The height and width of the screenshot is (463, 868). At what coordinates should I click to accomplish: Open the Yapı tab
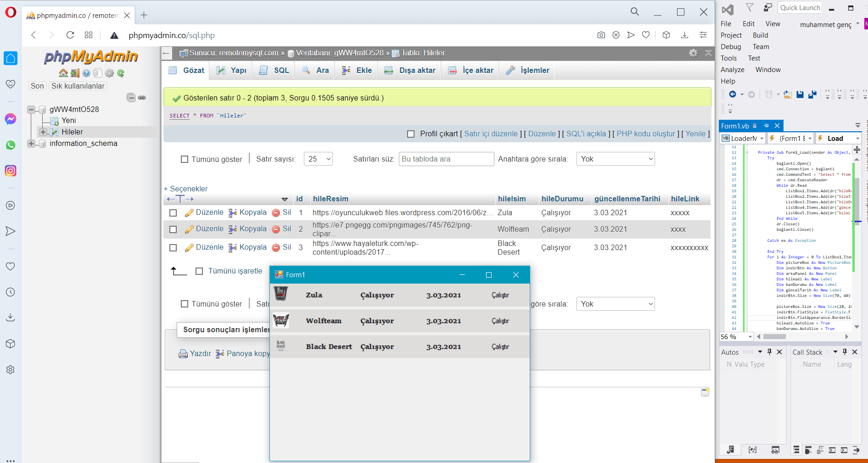pyautogui.click(x=232, y=70)
